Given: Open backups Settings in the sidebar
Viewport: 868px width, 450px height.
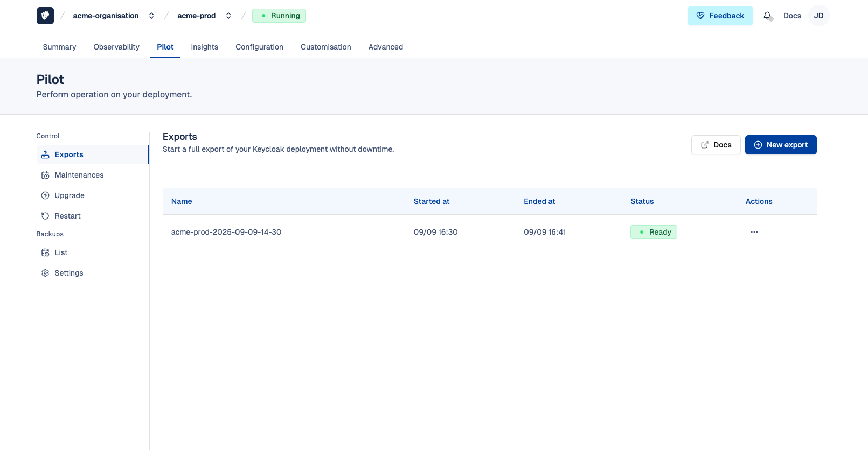Looking at the screenshot, I should (93, 273).
